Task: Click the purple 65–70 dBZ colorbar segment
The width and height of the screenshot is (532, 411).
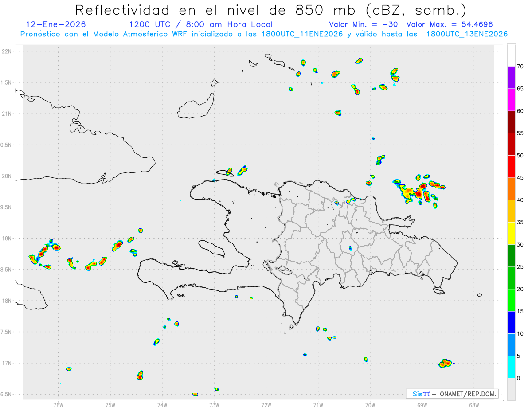Action: (x=511, y=78)
